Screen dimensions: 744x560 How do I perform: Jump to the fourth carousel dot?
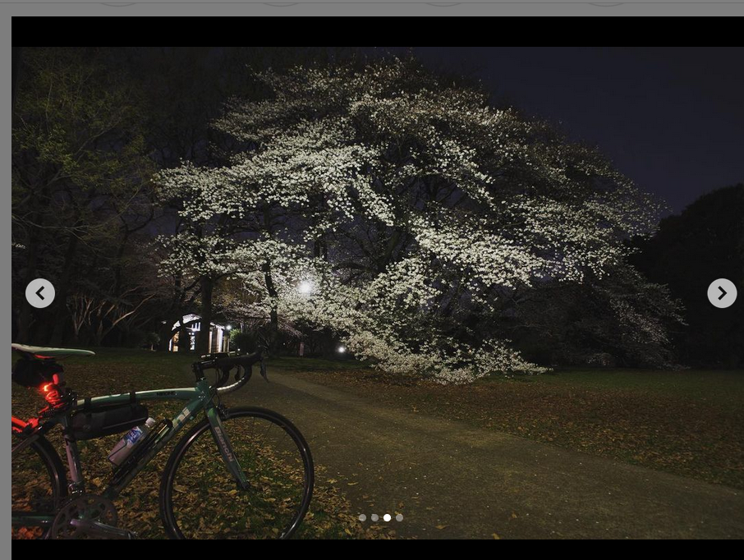tap(399, 517)
